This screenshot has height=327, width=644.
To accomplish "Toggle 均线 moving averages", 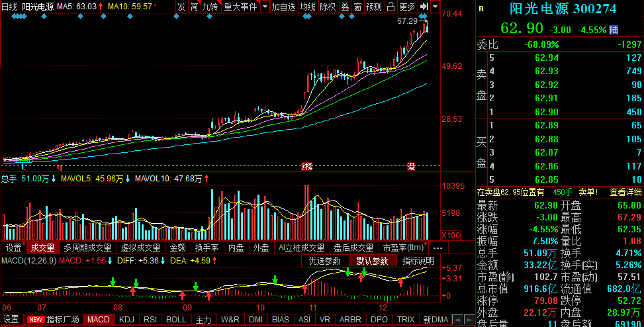I will pyautogui.click(x=308, y=7).
